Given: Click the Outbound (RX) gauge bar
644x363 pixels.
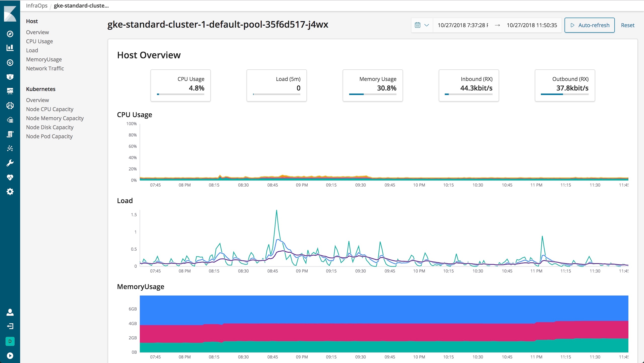Looking at the screenshot, I should [565, 94].
